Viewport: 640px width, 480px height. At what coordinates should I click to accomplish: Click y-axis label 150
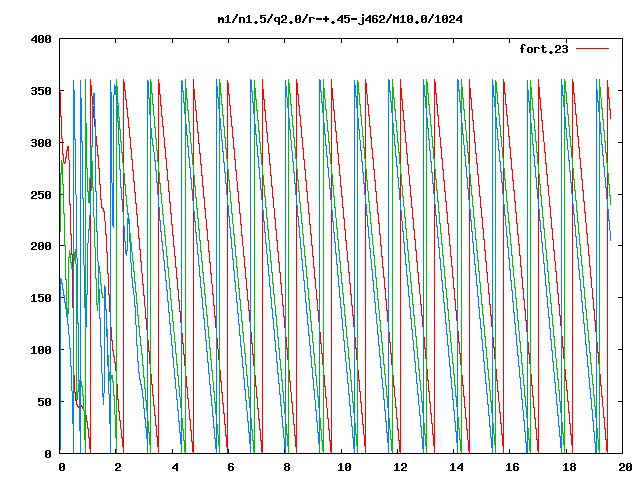(x=41, y=298)
